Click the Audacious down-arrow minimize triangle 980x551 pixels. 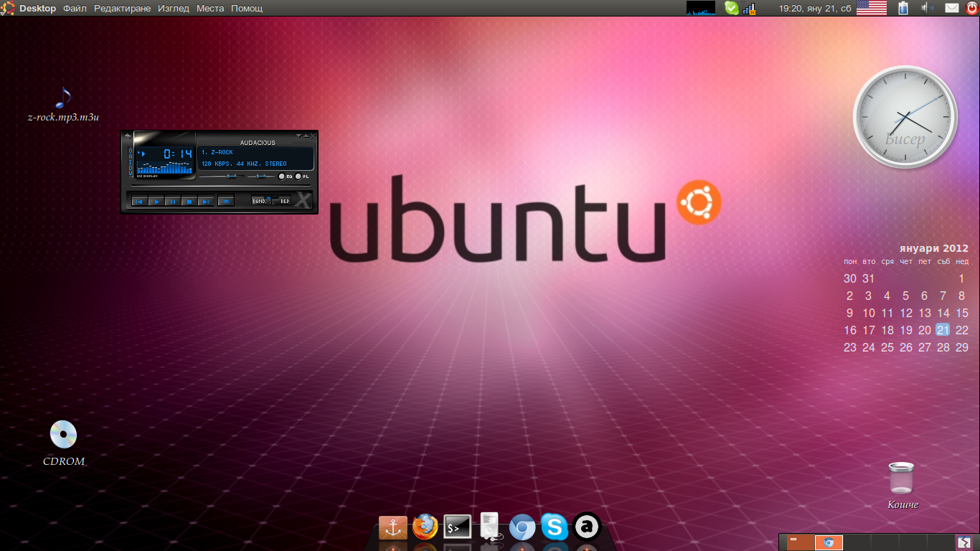coord(299,135)
